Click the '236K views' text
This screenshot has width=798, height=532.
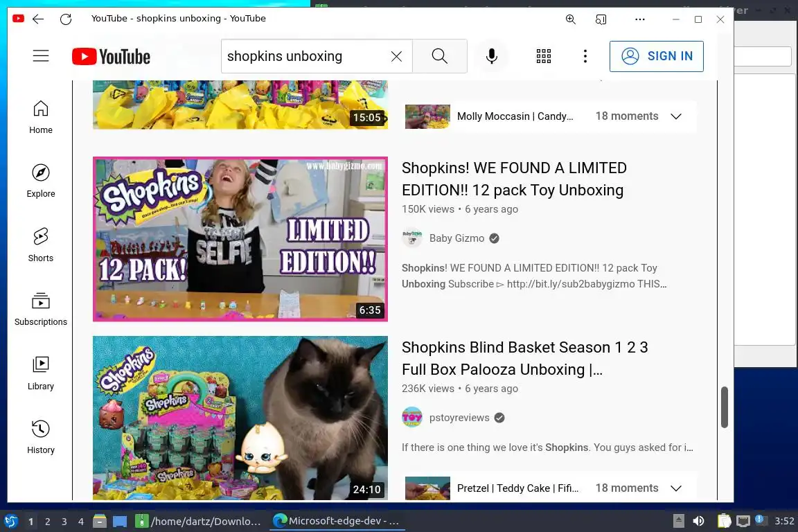click(x=427, y=389)
